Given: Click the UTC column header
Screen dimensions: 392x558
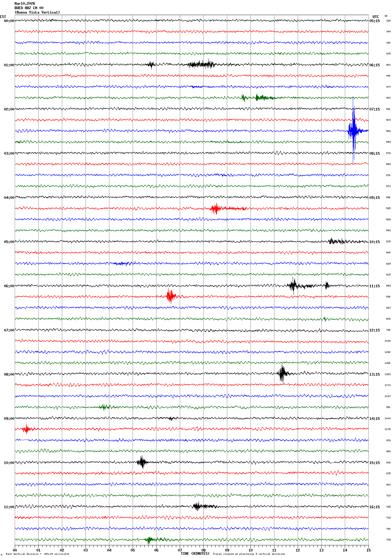Looking at the screenshot, I should pos(375,17).
